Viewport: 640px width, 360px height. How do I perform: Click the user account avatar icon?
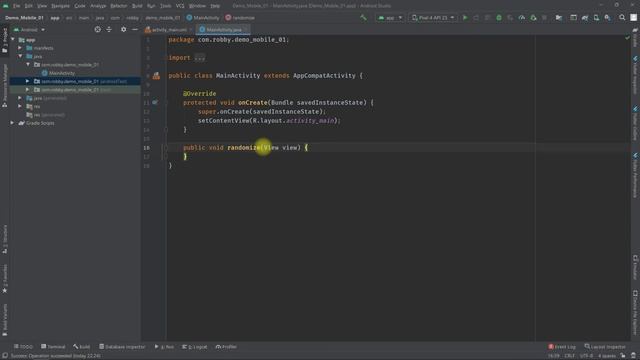click(x=633, y=18)
